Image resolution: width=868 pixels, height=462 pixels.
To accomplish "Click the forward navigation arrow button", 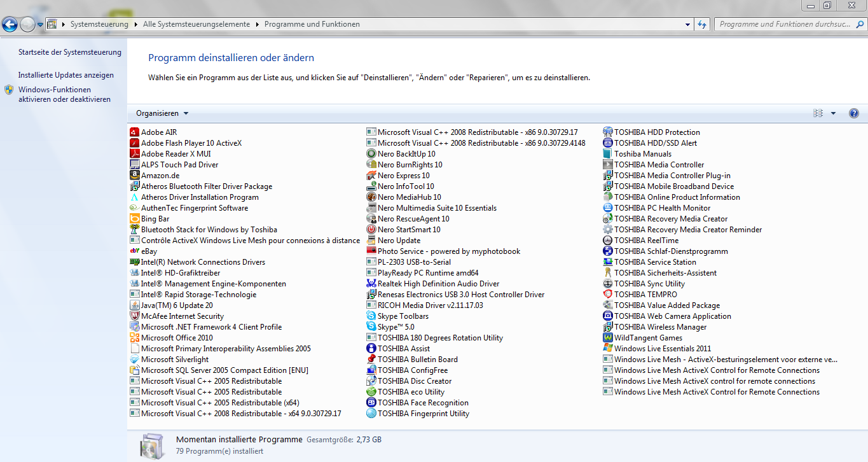I will [x=27, y=24].
